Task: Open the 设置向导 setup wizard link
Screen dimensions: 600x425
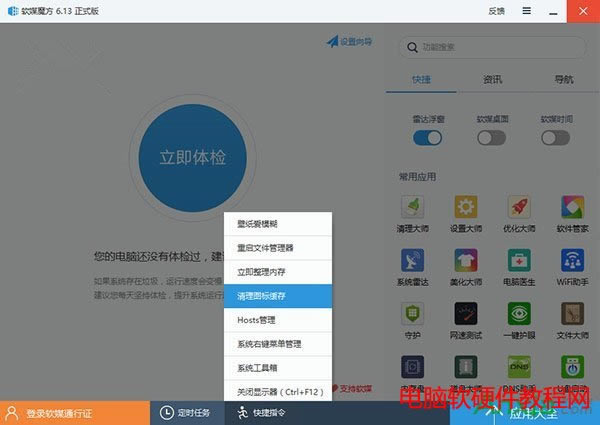Action: [349, 41]
